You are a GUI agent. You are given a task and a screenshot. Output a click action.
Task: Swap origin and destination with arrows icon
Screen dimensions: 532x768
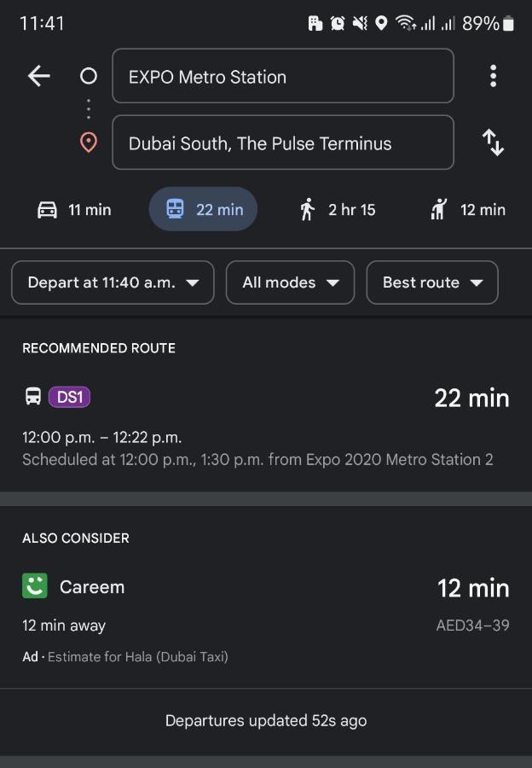[x=493, y=143]
